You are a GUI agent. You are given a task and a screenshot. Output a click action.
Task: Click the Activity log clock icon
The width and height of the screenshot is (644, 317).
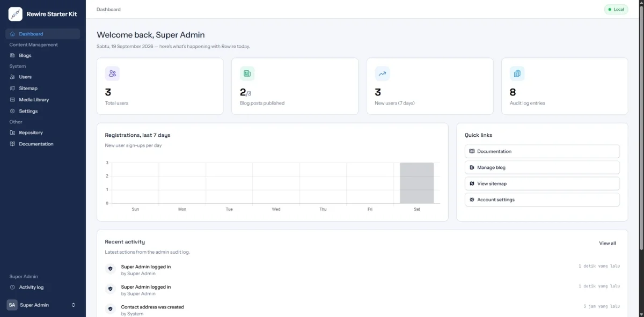[x=13, y=287]
